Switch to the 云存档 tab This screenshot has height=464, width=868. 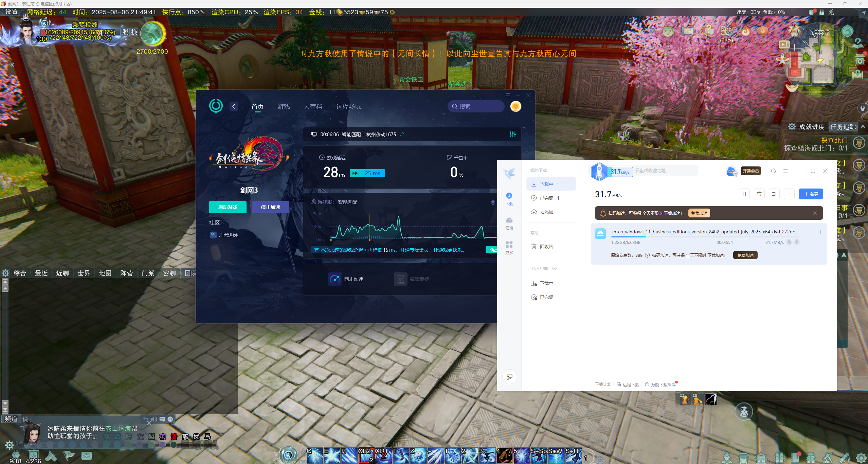pos(313,107)
